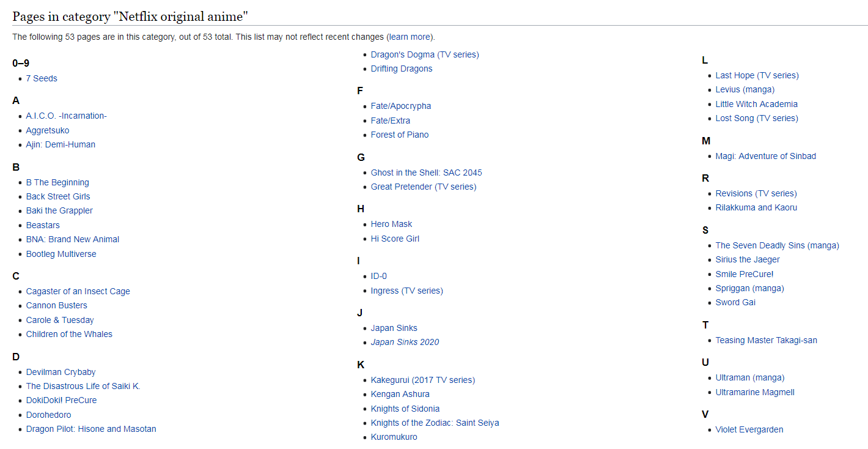
Task: Go to Spriggan (manga) article
Action: [750, 288]
